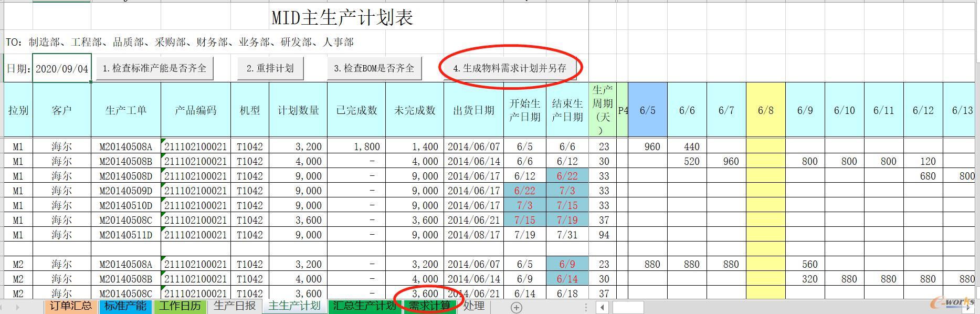980x314 pixels.
Task: Select the 客户 column header
Action: pyautogui.click(x=62, y=110)
